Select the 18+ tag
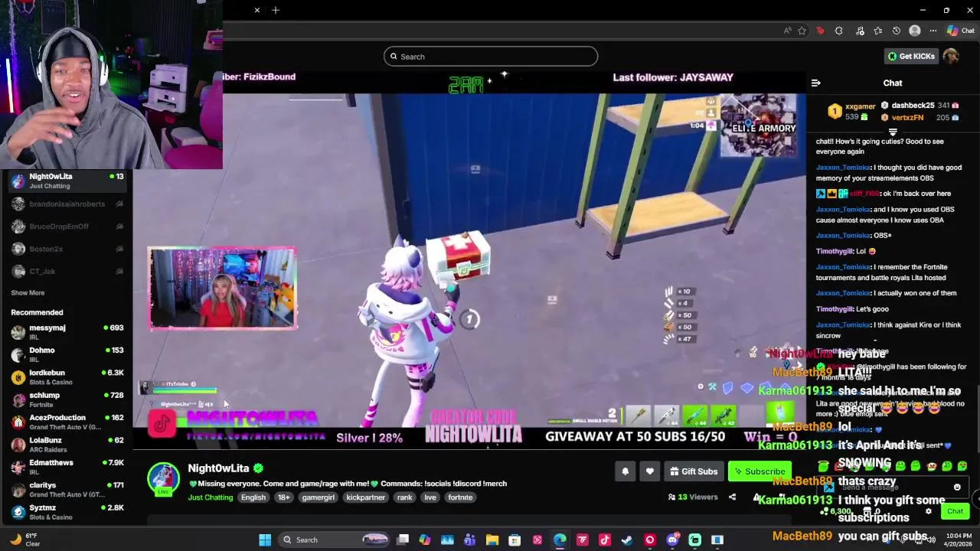The height and width of the screenshot is (551, 980). click(x=283, y=497)
